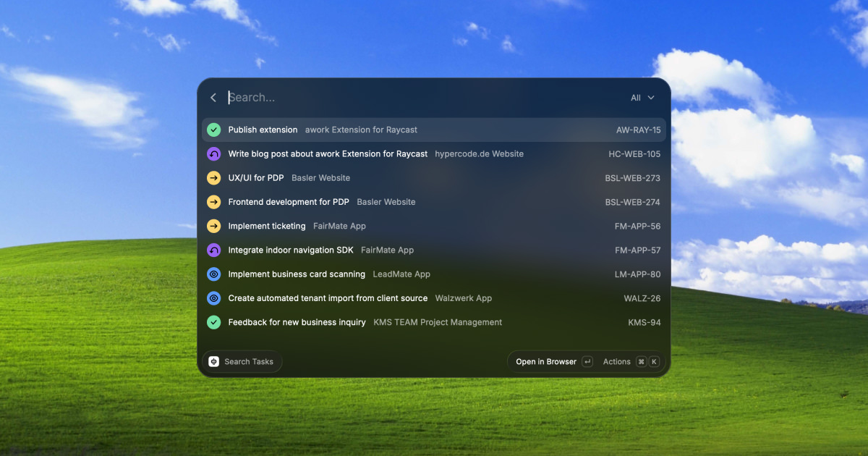Click the green checkmark icon for Feedback task
Screen dimensions: 868x456
pyautogui.click(x=213, y=322)
